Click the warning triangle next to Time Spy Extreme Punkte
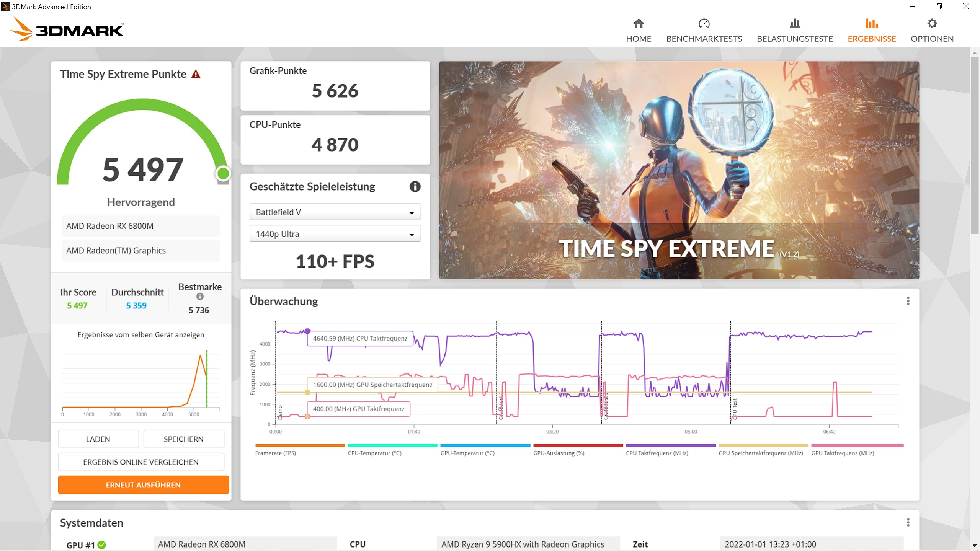This screenshot has width=980, height=551. 196,74
